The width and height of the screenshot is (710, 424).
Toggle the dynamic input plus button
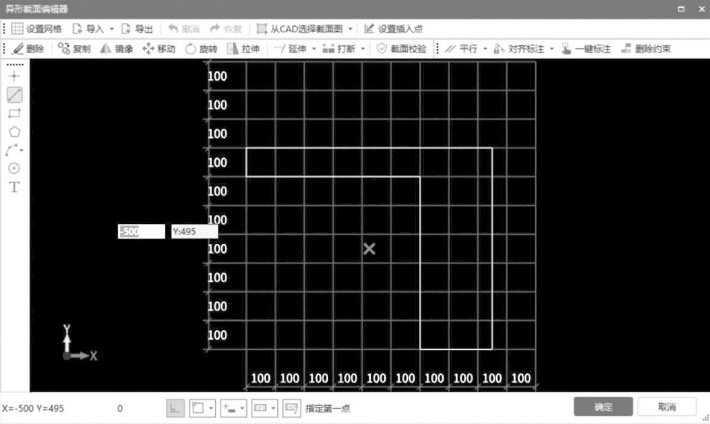tap(230, 408)
